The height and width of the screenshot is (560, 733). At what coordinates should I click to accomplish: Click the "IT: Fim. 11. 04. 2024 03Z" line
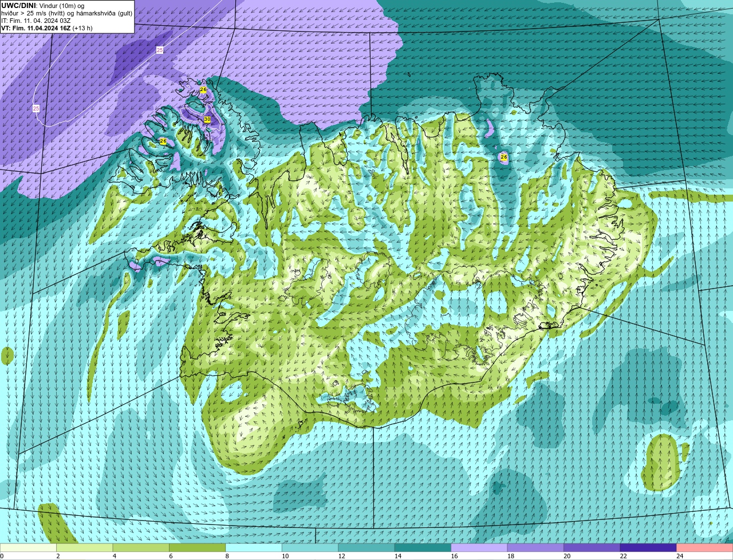[36, 21]
